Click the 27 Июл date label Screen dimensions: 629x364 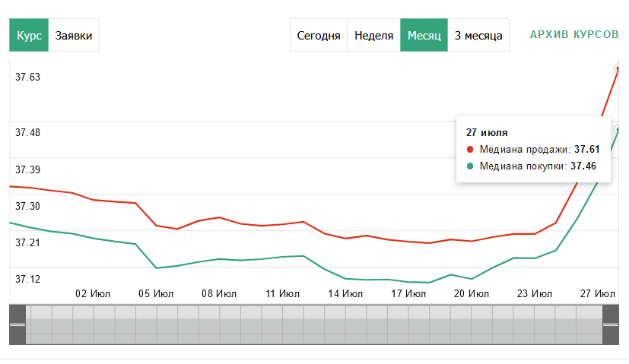[596, 293]
